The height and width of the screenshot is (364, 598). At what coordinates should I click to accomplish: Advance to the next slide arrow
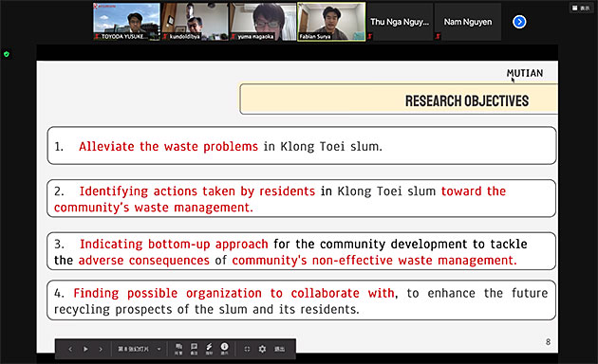coord(101,349)
